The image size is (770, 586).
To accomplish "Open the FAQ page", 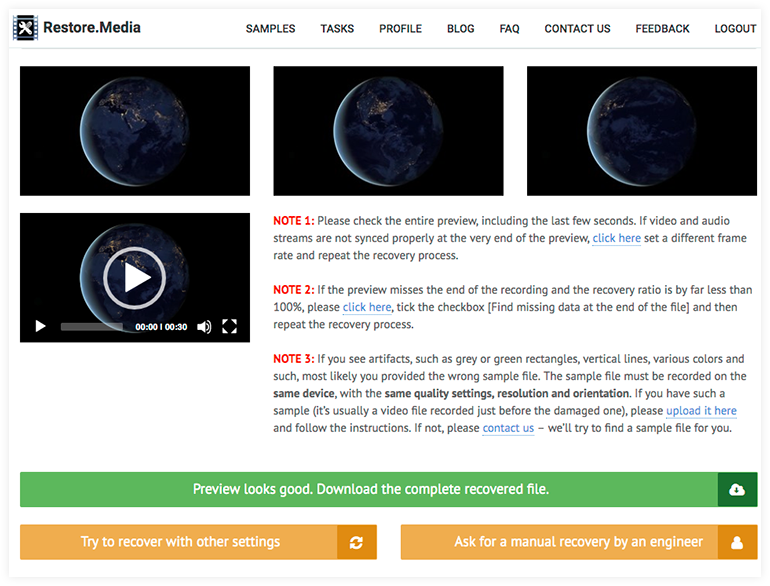I will point(509,29).
